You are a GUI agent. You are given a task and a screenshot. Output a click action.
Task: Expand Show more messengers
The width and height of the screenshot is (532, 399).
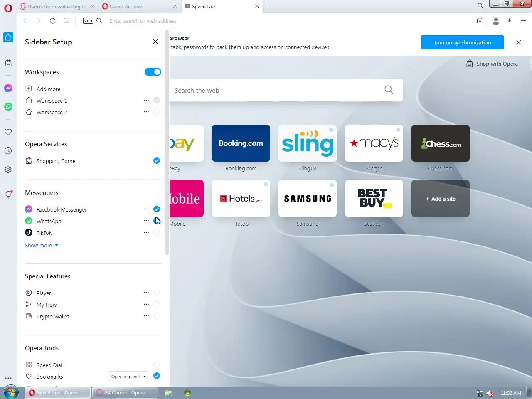(x=42, y=245)
